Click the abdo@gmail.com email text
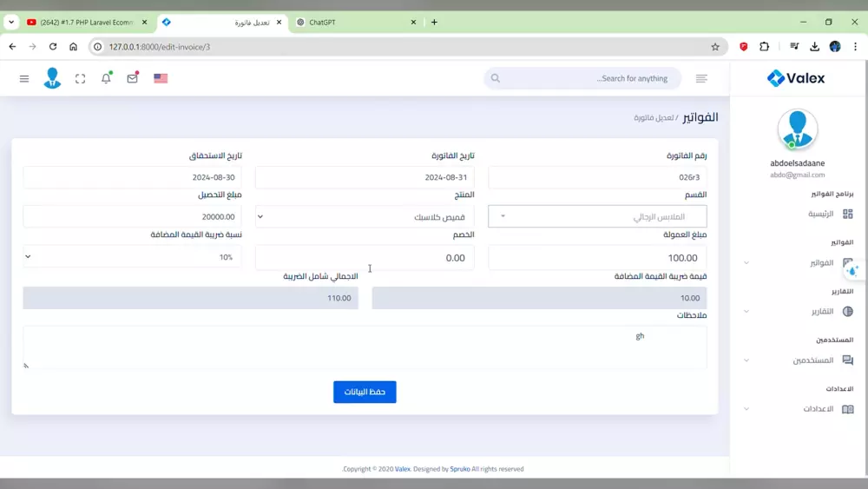Viewport: 868px width, 489px height. pos(797,175)
